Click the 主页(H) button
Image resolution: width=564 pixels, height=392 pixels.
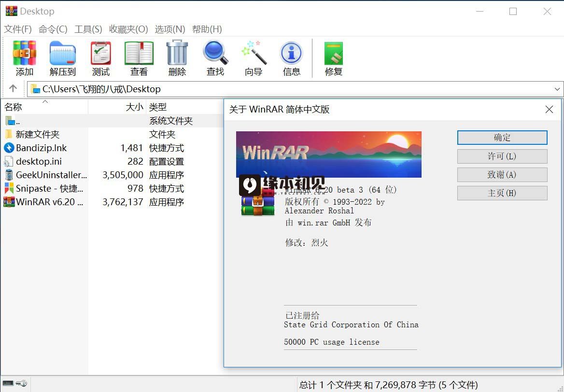click(502, 193)
